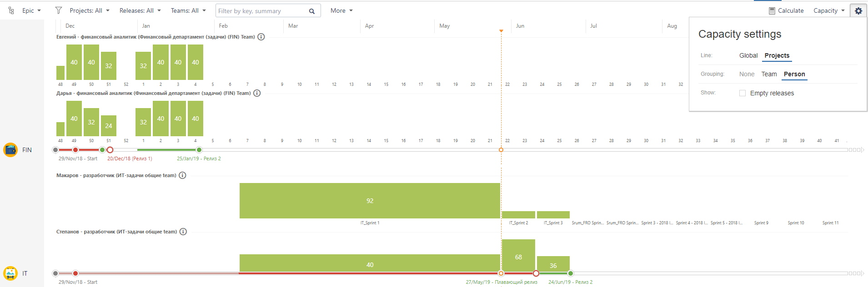
Task: Click info icon next to Дарья's capacity row
Action: [x=257, y=93]
